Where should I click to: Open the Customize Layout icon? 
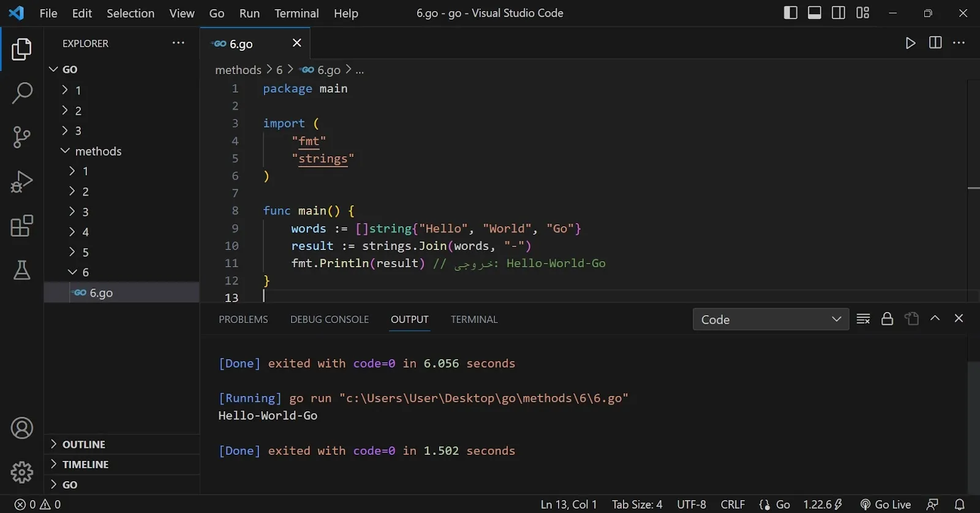pos(863,13)
